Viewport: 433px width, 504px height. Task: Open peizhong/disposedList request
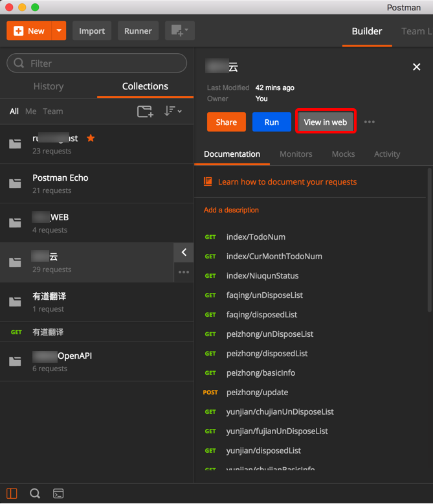pyautogui.click(x=267, y=354)
